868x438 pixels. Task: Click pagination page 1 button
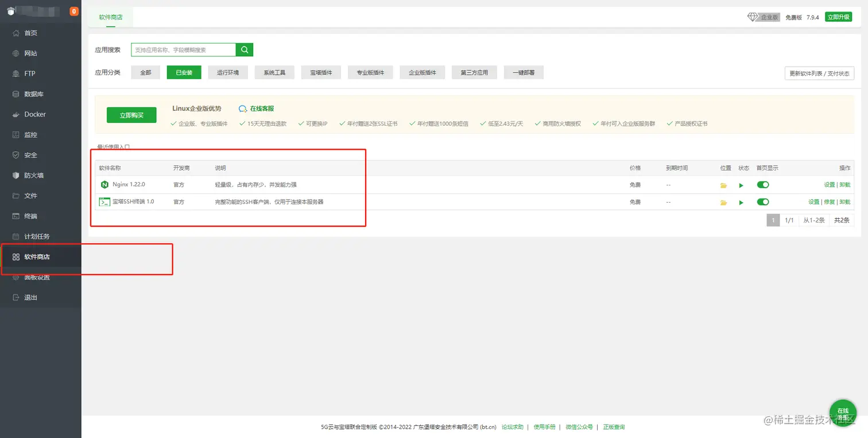coord(773,220)
